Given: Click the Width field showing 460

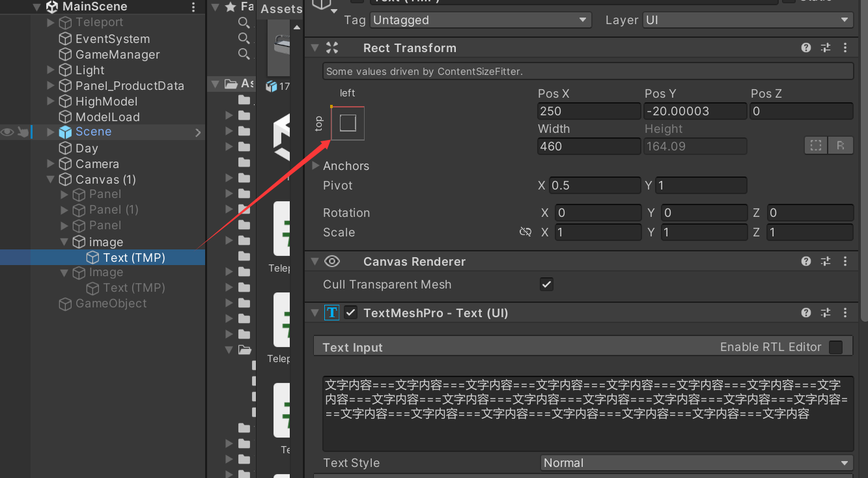Looking at the screenshot, I should point(589,147).
